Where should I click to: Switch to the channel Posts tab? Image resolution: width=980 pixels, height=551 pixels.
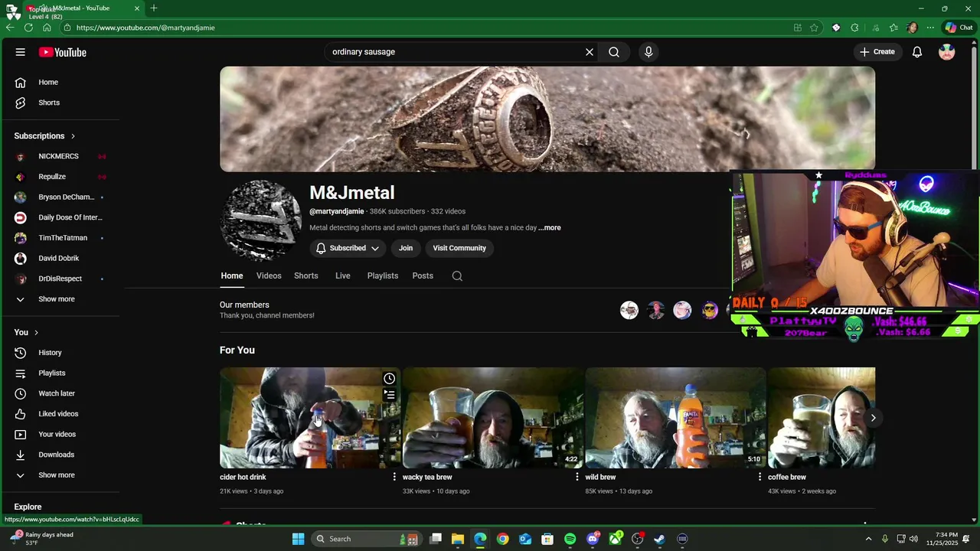[423, 275]
